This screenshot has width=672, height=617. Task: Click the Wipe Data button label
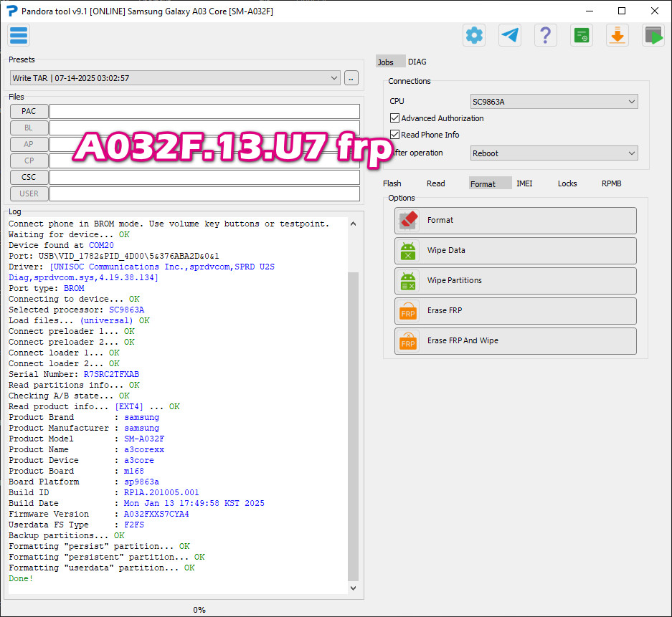pyautogui.click(x=446, y=250)
